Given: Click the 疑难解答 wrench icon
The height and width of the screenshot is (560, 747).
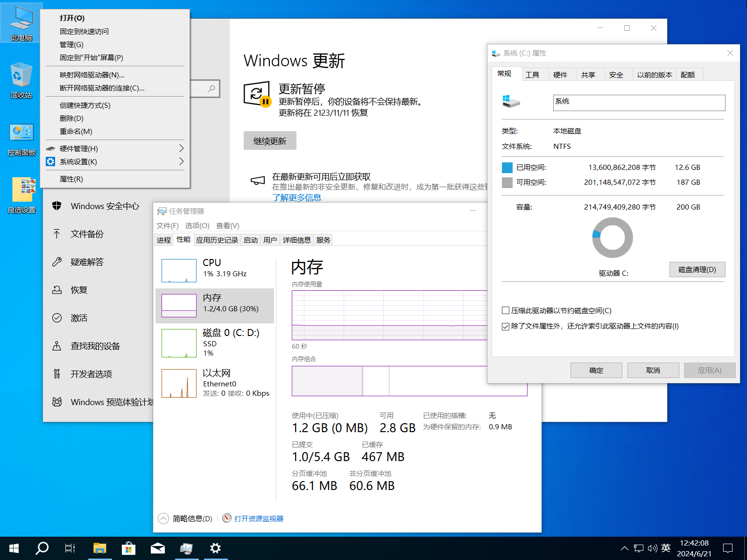Looking at the screenshot, I should [57, 262].
